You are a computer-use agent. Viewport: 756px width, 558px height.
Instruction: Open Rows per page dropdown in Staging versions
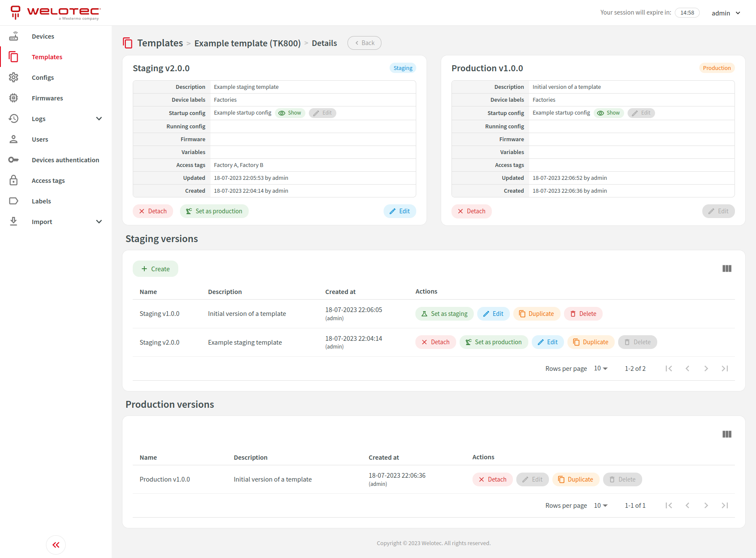point(601,369)
